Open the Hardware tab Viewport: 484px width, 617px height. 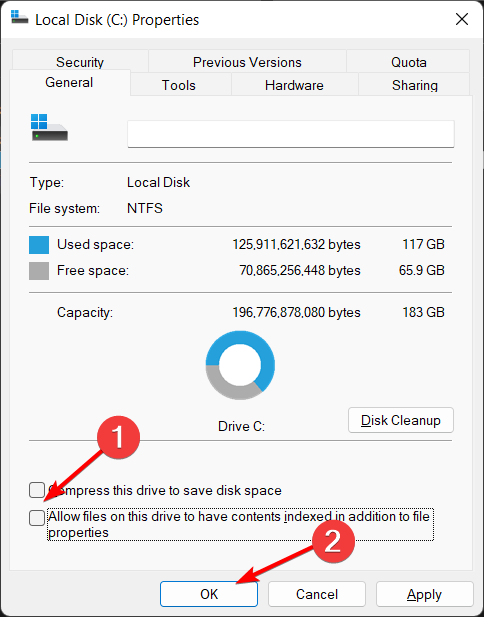(x=294, y=85)
